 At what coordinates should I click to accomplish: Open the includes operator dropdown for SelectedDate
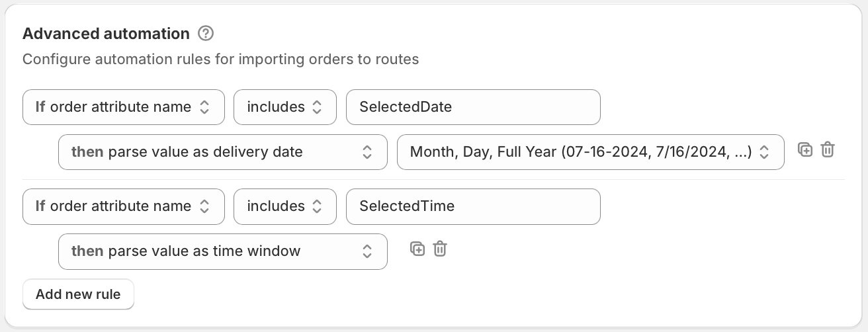click(285, 107)
